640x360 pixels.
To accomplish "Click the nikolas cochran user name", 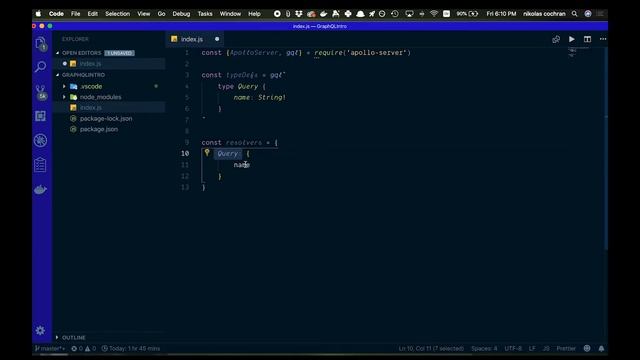I will [544, 14].
